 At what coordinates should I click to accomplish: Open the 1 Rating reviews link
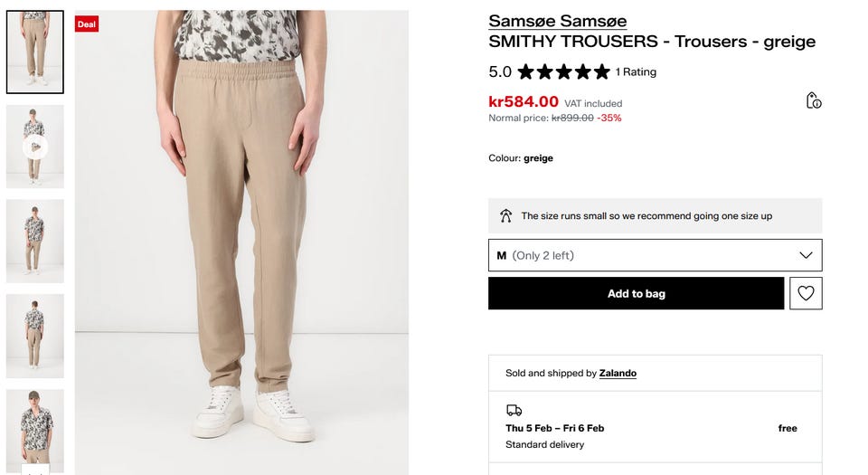click(636, 71)
